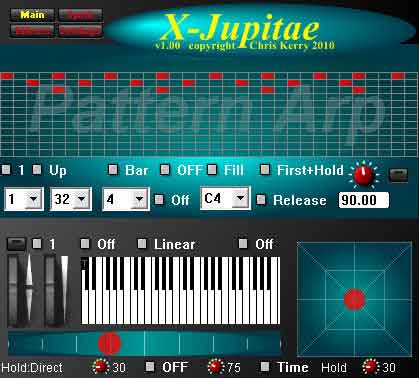The height and width of the screenshot is (378, 419).
Task: Enable the Release checkbox
Action: tap(261, 200)
